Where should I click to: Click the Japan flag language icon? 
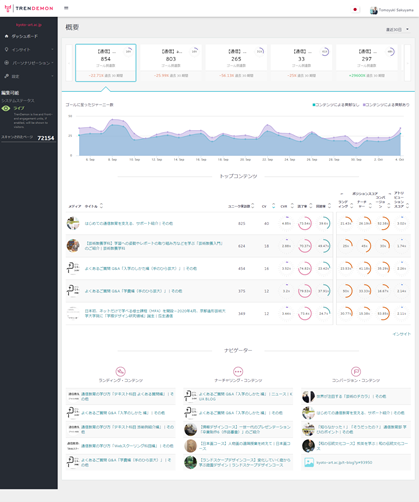click(x=355, y=10)
